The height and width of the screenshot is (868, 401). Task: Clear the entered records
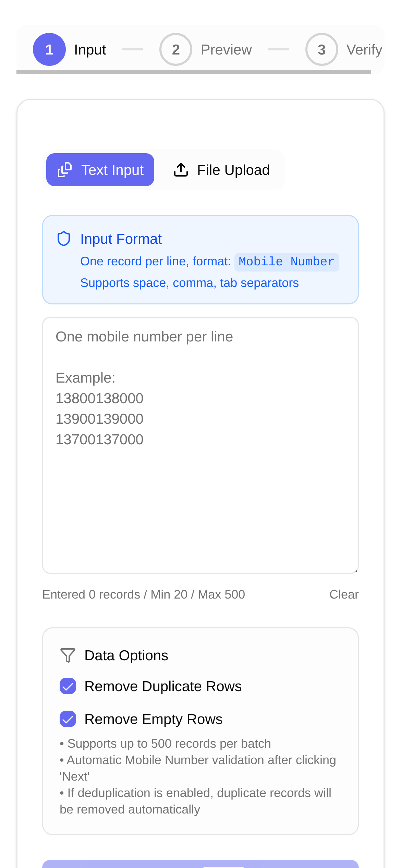pos(344,594)
